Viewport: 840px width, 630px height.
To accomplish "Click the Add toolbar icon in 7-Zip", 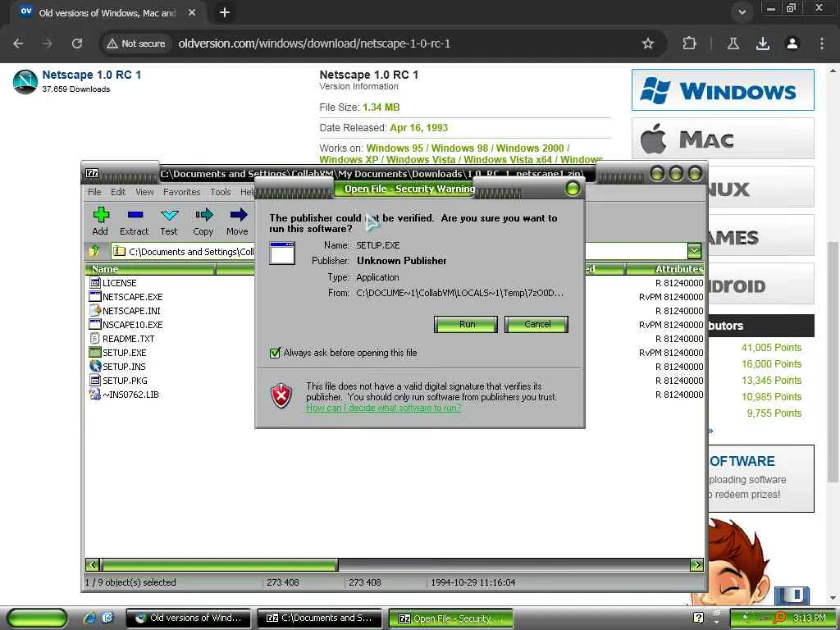I will point(101,216).
